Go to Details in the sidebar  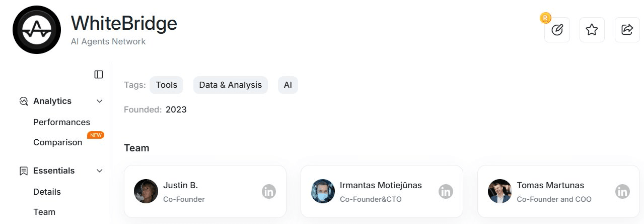pyautogui.click(x=47, y=192)
